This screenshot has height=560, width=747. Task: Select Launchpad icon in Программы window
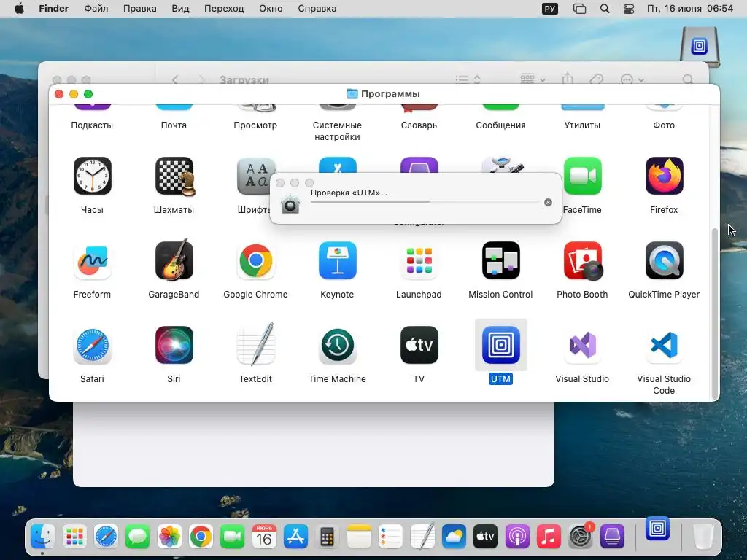[x=419, y=260]
